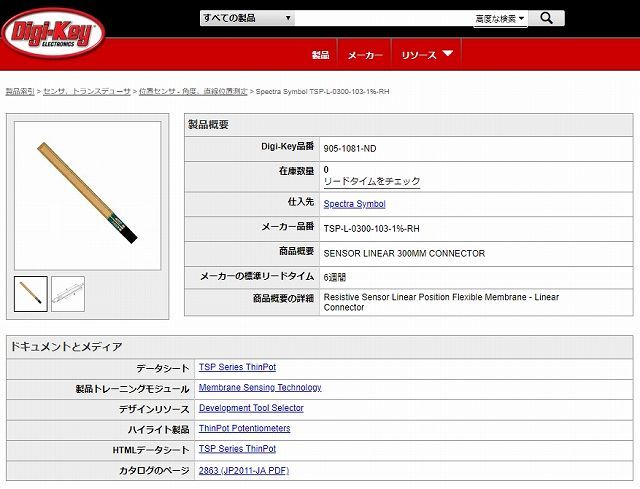Click inside the search text field

384,18
